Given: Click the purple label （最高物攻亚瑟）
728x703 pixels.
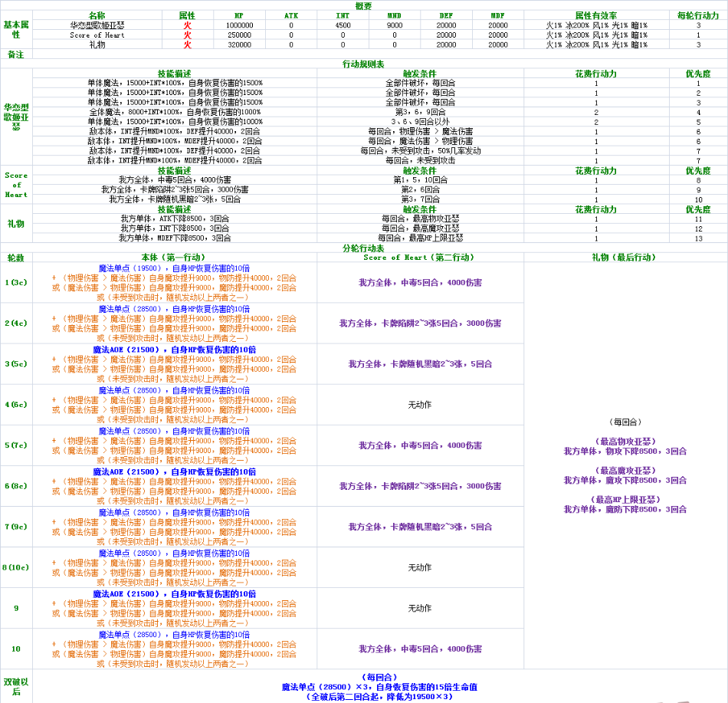Looking at the screenshot, I should (x=625, y=442).
